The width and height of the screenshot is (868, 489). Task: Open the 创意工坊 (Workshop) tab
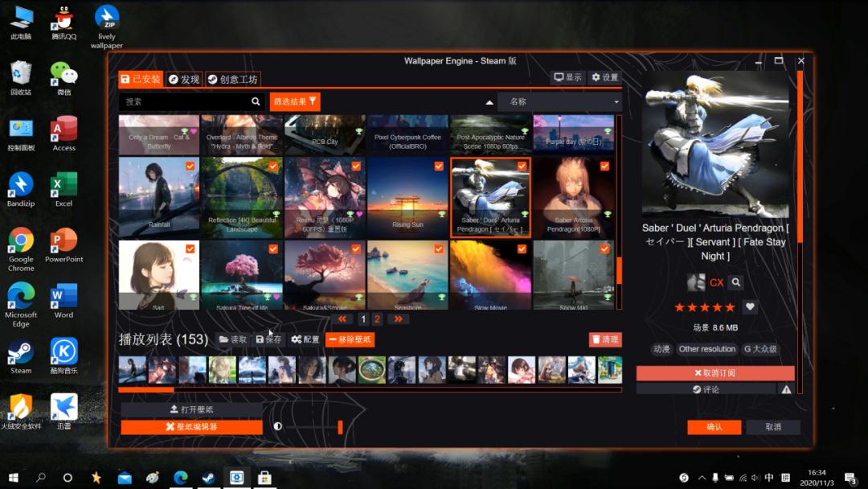[232, 79]
